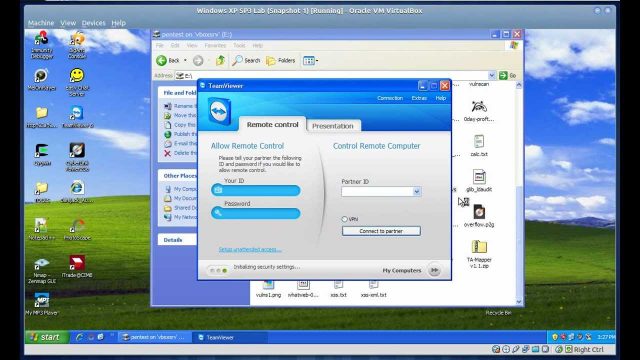Click the pentest on vboxsrv taskbar button
Image resolution: width=640 pixels, height=360 pixels.
click(154, 337)
